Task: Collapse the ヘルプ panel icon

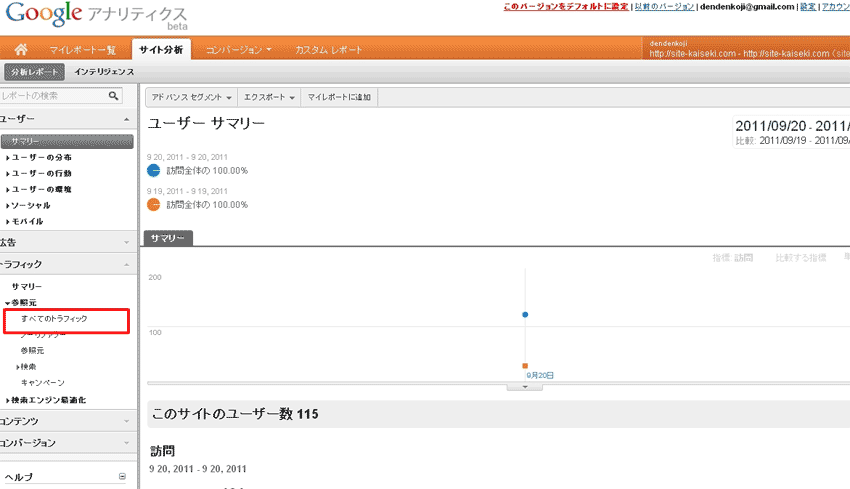Action: (123, 477)
